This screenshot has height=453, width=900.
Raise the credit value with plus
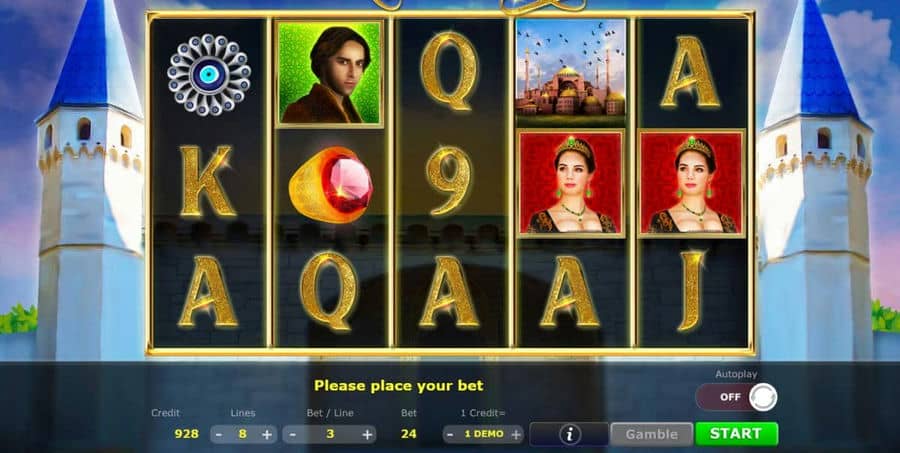coord(516,434)
